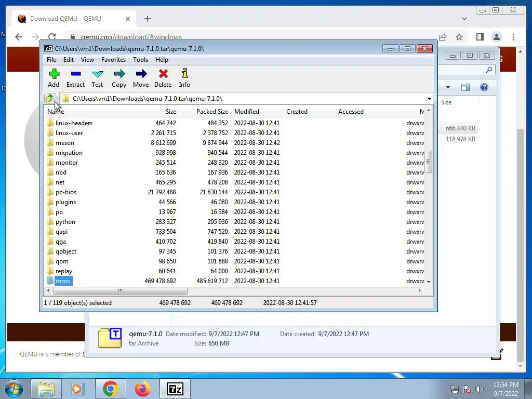Toggle the Explorer preview pane icon
532x399 pixels.
[x=465, y=87]
